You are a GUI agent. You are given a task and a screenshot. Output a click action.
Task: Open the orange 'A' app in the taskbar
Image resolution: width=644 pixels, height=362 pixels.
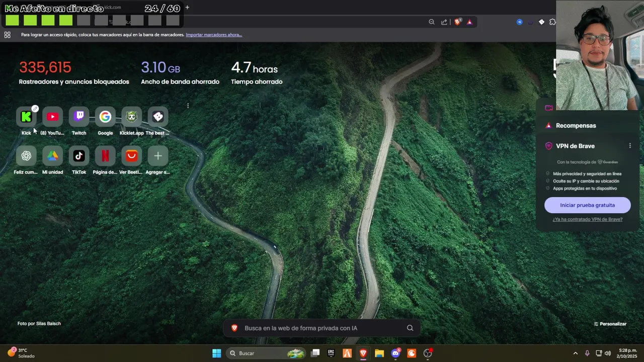[x=347, y=353]
